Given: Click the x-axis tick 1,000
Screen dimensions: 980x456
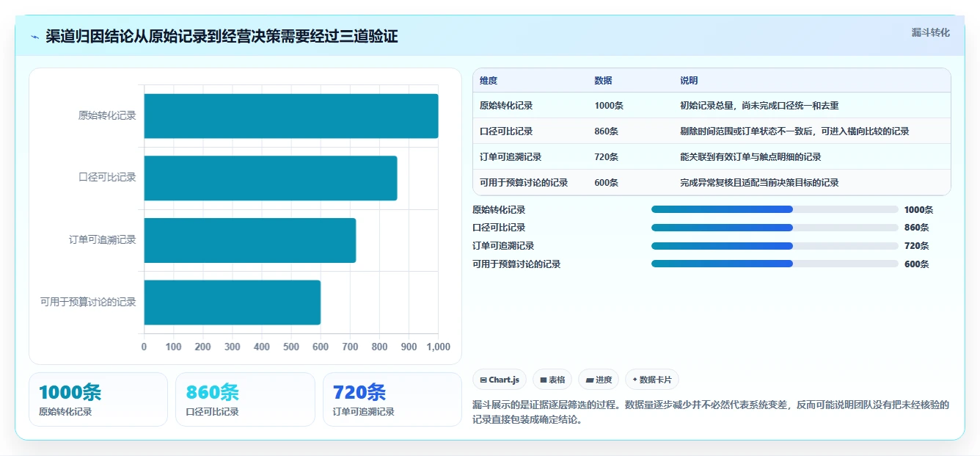Looking at the screenshot, I should click(x=438, y=347).
